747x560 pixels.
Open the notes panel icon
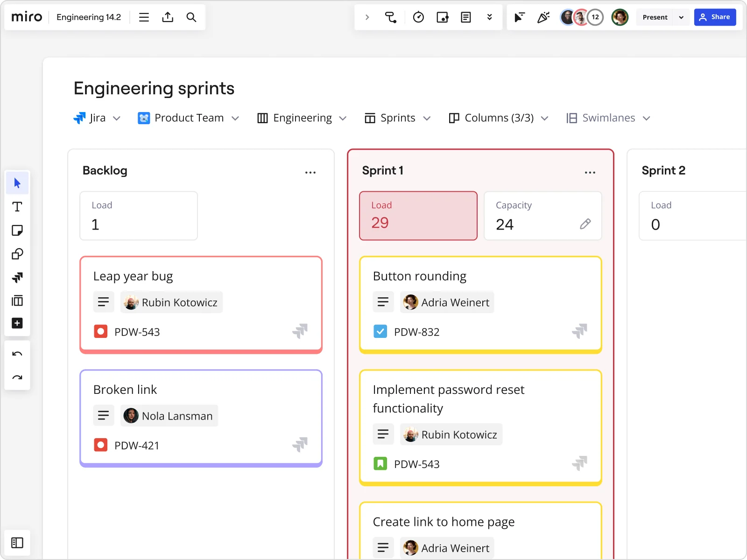pyautogui.click(x=465, y=17)
